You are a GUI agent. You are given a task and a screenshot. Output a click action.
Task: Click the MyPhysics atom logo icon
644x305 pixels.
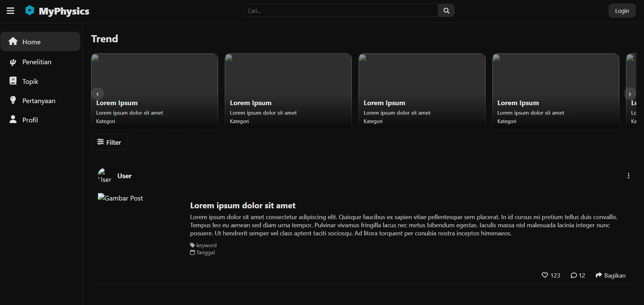click(30, 10)
